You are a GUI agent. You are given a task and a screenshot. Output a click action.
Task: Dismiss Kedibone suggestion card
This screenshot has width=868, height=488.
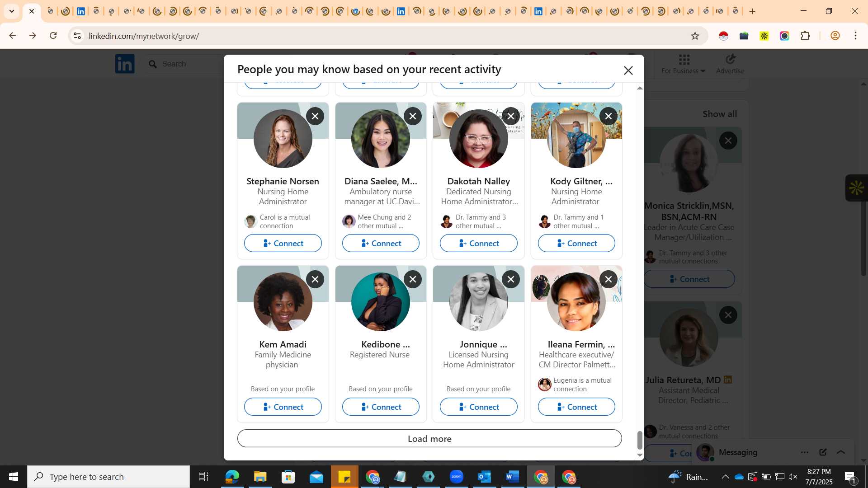(x=413, y=279)
